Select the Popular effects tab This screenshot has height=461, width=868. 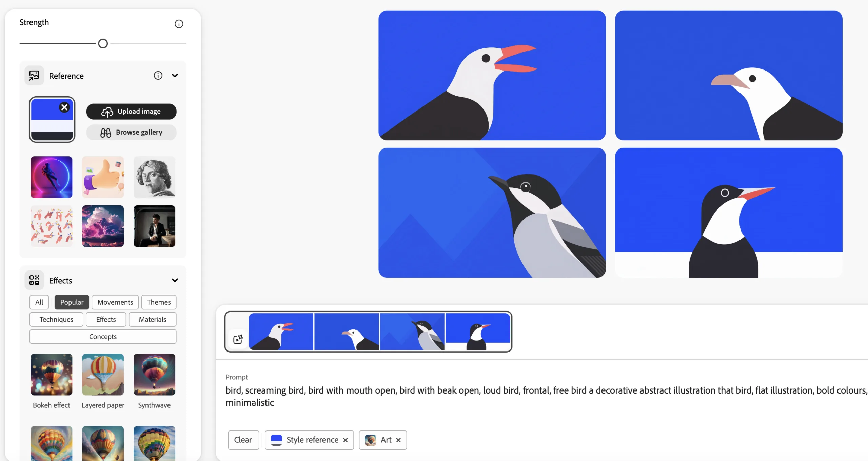pos(72,302)
